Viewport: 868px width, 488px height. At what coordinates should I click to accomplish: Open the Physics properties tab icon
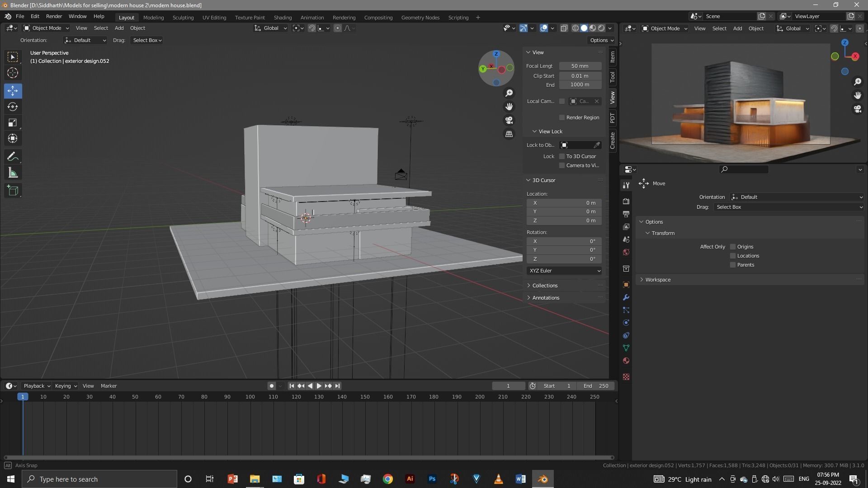click(626, 323)
